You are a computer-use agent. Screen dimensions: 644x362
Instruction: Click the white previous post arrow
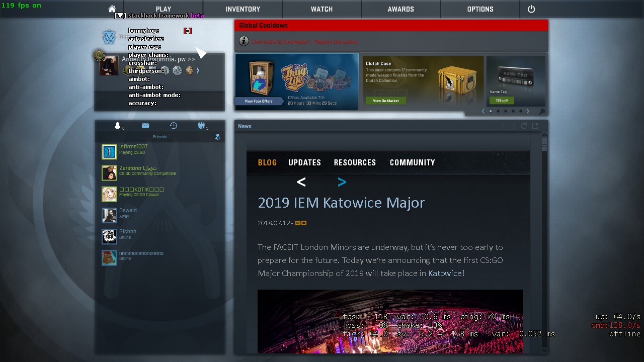301,182
